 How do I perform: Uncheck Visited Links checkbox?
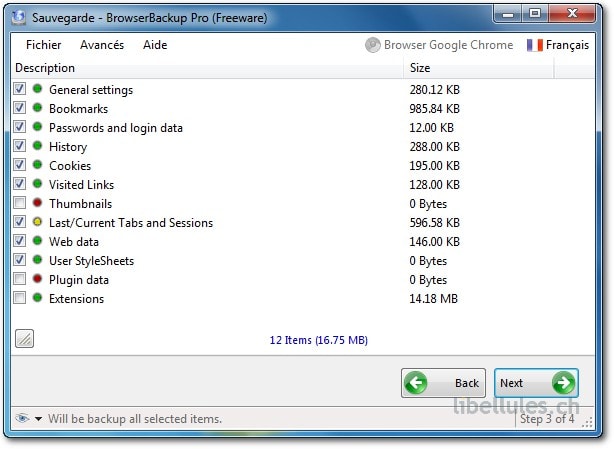pyautogui.click(x=20, y=184)
